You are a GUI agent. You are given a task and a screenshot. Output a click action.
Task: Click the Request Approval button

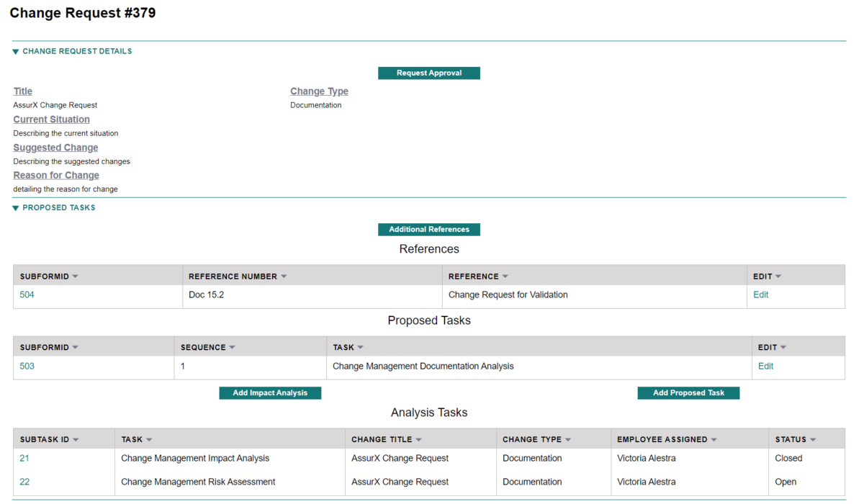(429, 73)
